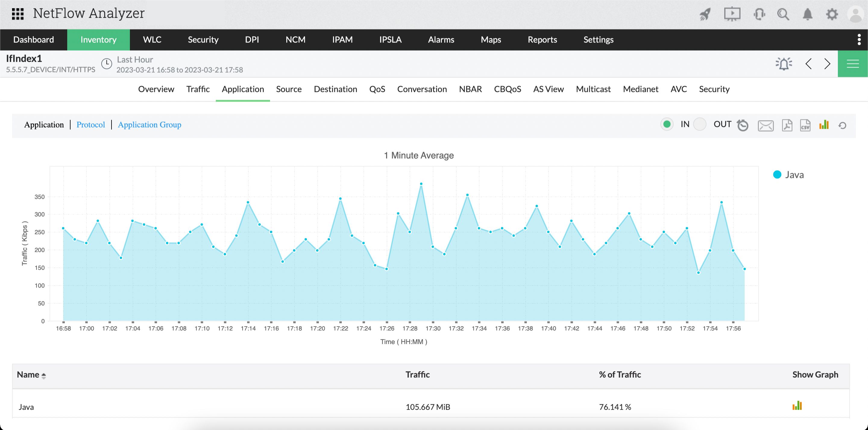Click the Protocol link
The image size is (868, 430).
coord(91,125)
